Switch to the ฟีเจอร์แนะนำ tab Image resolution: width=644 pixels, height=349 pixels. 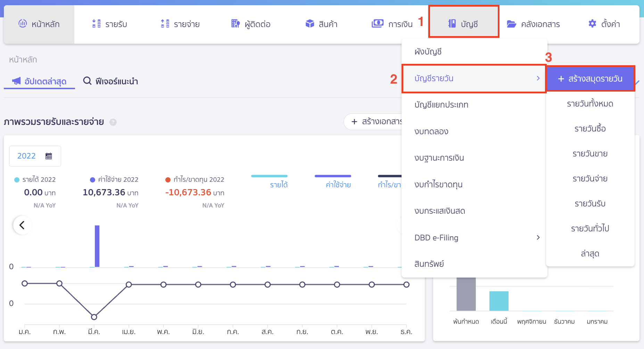tap(110, 81)
